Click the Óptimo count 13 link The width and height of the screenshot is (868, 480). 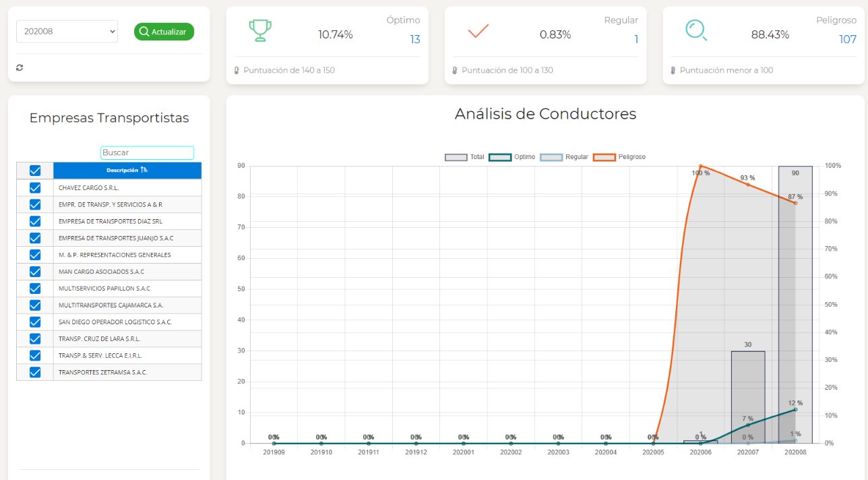[415, 40]
